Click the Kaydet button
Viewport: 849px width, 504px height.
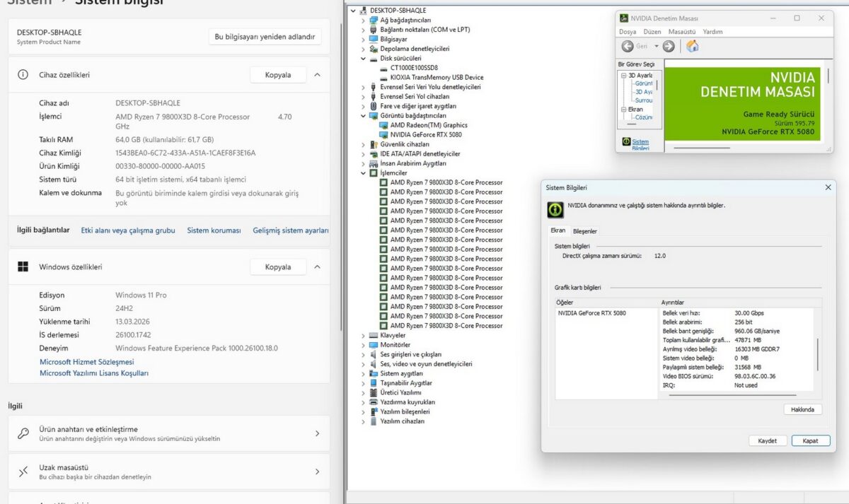768,440
